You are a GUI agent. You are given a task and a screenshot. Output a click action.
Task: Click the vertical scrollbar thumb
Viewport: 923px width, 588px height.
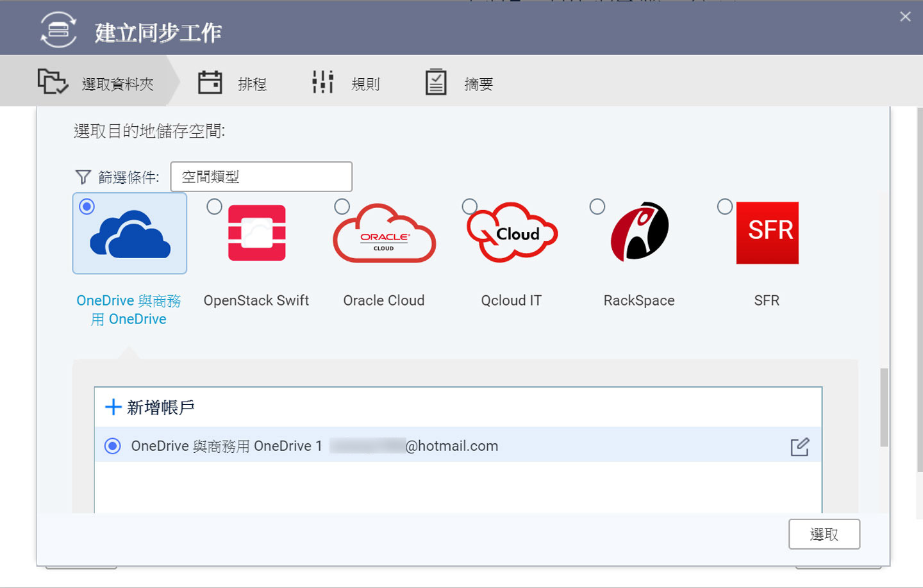(x=884, y=407)
